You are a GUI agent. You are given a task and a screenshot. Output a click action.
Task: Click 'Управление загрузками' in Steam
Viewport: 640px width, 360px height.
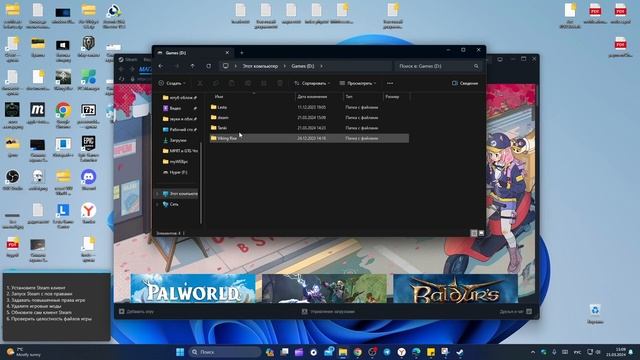pyautogui.click(x=328, y=311)
